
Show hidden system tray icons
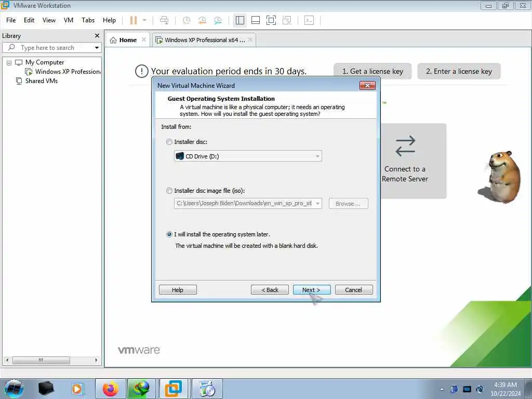(442, 389)
